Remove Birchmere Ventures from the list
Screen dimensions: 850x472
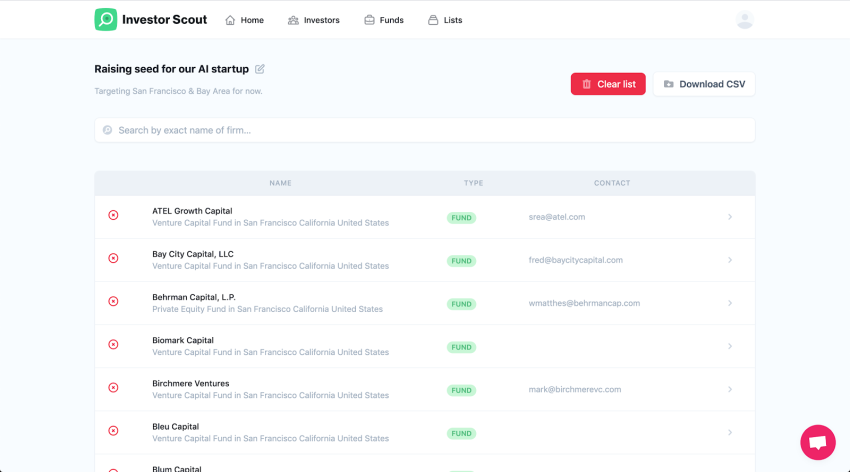113,388
